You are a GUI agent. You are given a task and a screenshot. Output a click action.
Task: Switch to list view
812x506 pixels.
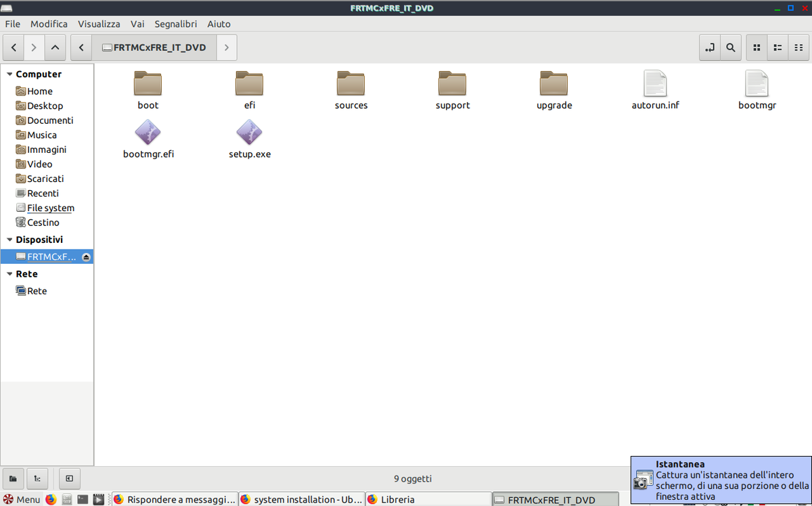(778, 48)
